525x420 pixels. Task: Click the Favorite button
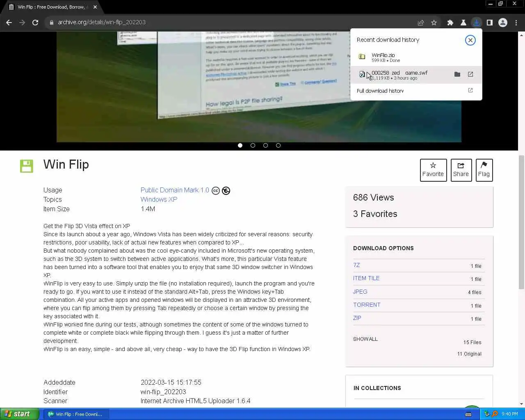pyautogui.click(x=433, y=170)
